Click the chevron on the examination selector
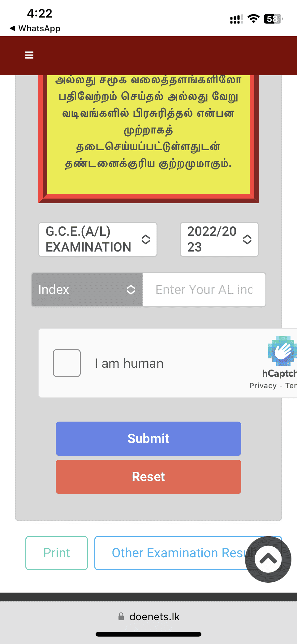Screen dimensions: 297x644 pos(146,239)
